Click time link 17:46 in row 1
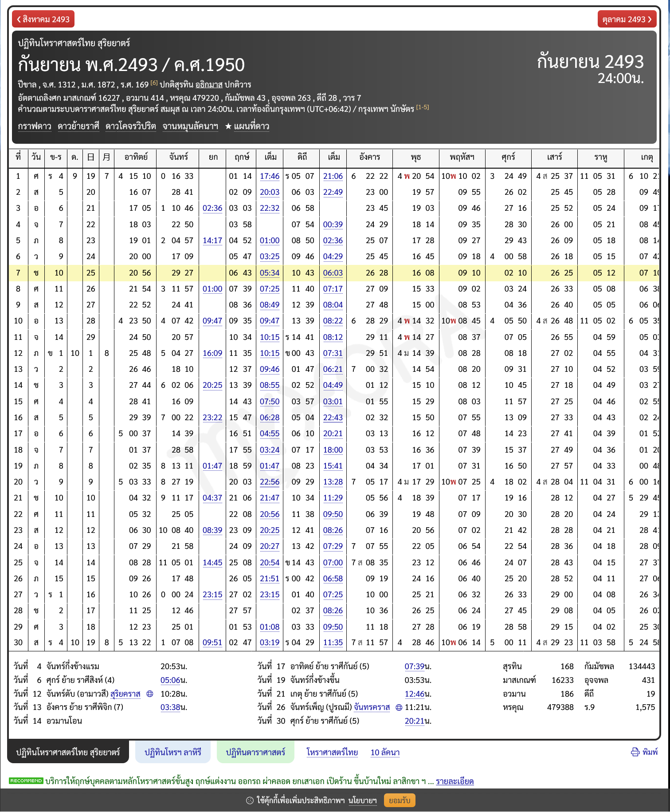 coord(270,176)
